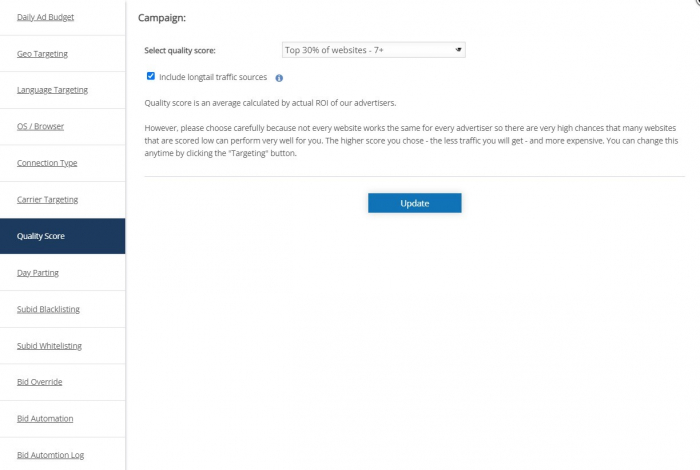The image size is (700, 470).
Task: Open the Daily Ad Budget section
Action: pyautogui.click(x=45, y=17)
